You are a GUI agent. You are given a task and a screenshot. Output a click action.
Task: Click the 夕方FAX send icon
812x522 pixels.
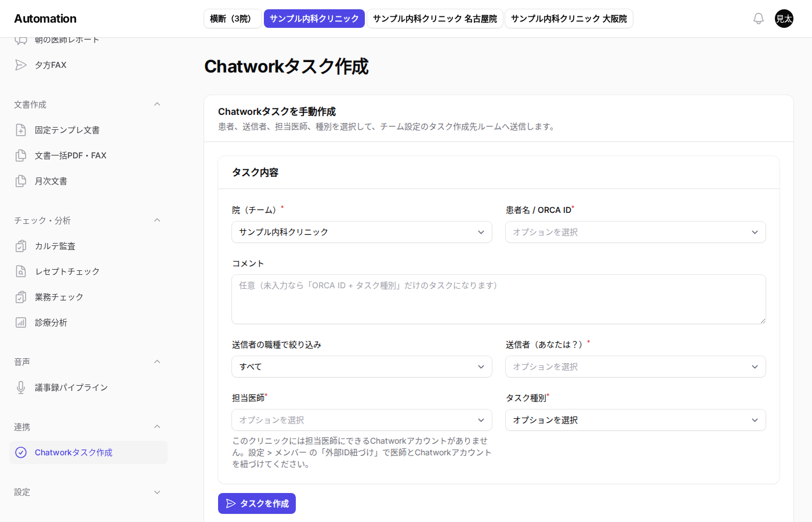pyautogui.click(x=21, y=65)
